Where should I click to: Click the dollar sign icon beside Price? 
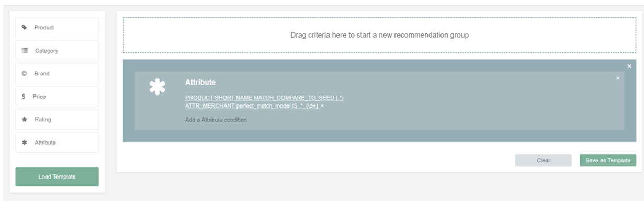click(x=24, y=97)
